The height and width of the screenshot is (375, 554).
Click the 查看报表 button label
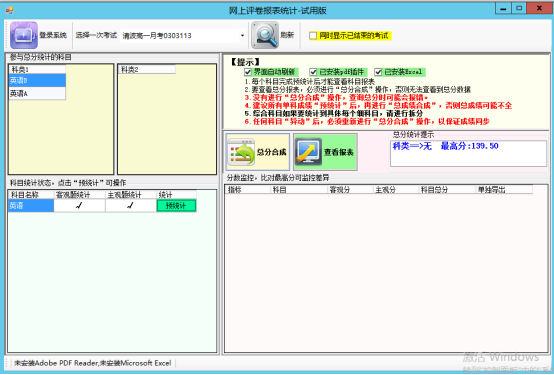point(339,152)
